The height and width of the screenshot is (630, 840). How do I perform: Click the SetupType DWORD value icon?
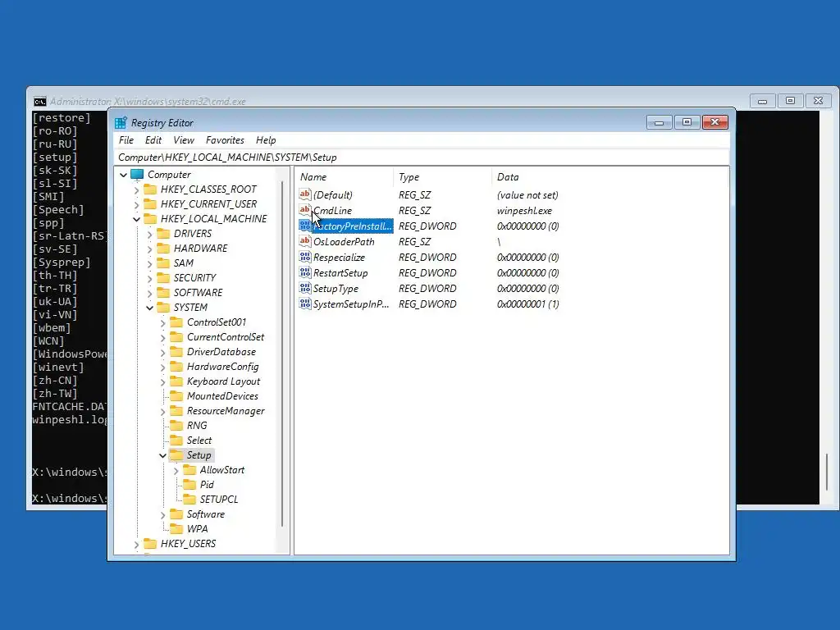(305, 288)
